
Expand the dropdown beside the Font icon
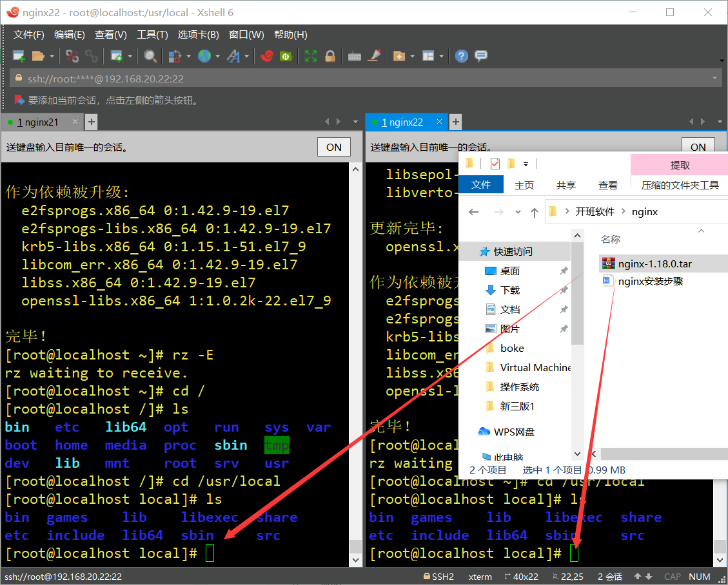pos(246,56)
